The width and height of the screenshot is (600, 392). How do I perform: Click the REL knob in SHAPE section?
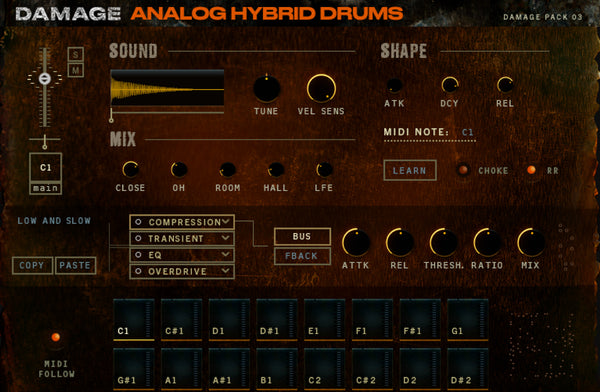(505, 85)
